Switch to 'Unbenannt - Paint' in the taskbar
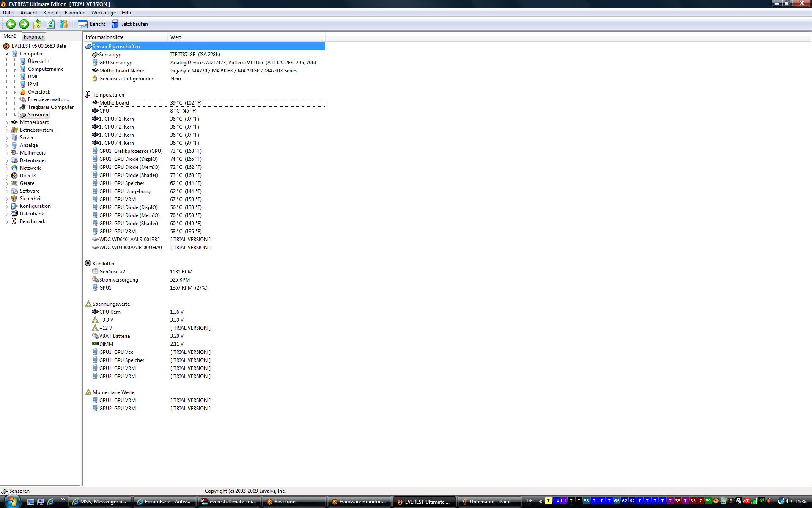 pyautogui.click(x=490, y=502)
